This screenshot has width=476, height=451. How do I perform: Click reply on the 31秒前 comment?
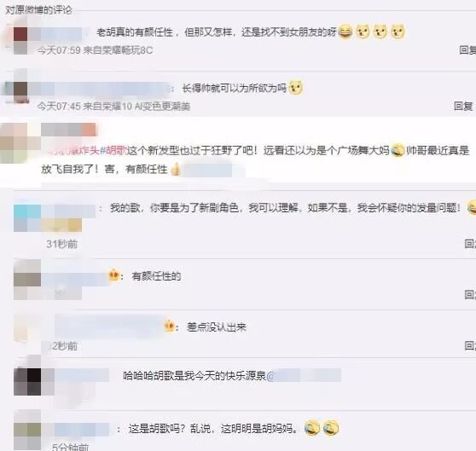[x=470, y=244]
